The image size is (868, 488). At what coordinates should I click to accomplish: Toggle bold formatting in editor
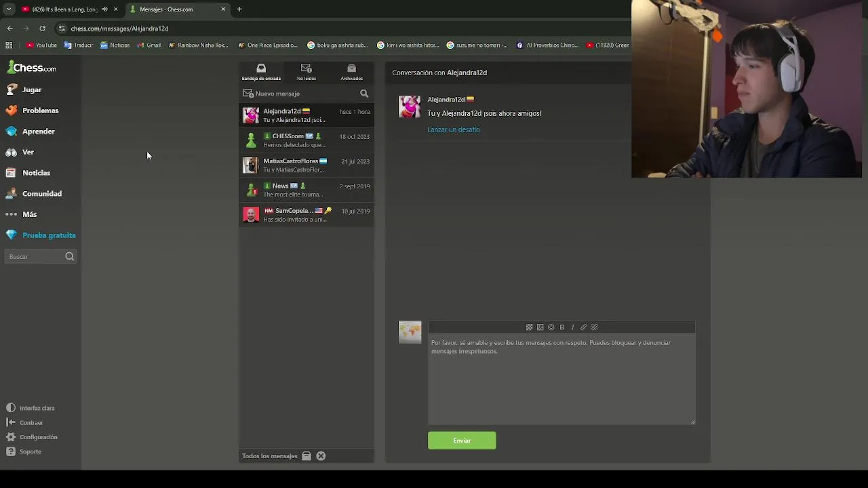562,327
